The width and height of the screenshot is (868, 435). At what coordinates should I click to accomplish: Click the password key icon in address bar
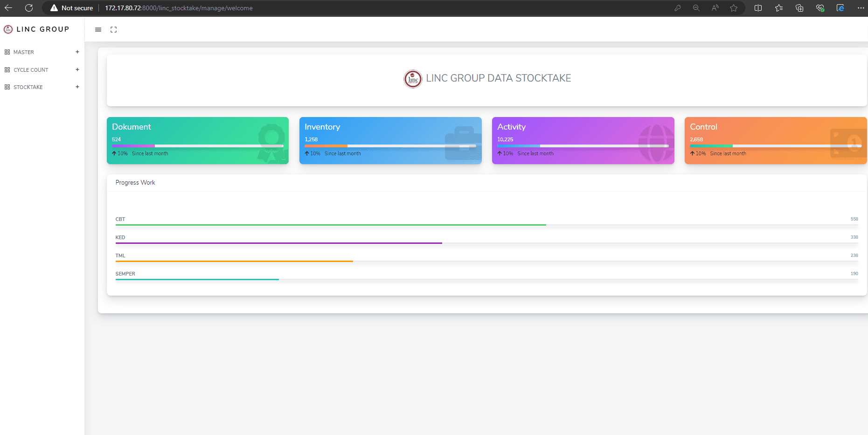(x=678, y=8)
